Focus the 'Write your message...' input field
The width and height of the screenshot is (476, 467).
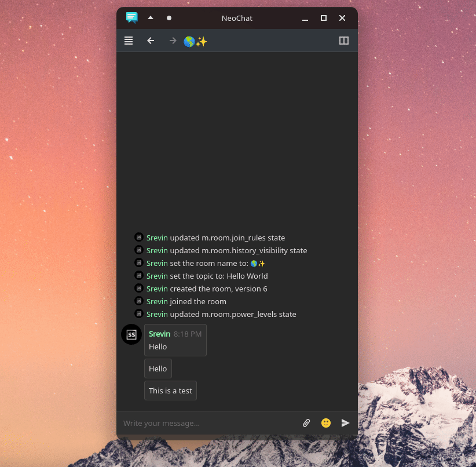[x=210, y=423]
